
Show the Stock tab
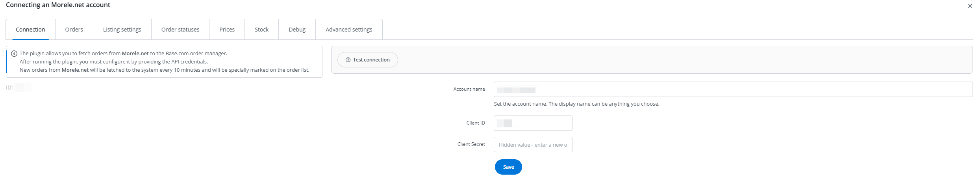coord(261,30)
